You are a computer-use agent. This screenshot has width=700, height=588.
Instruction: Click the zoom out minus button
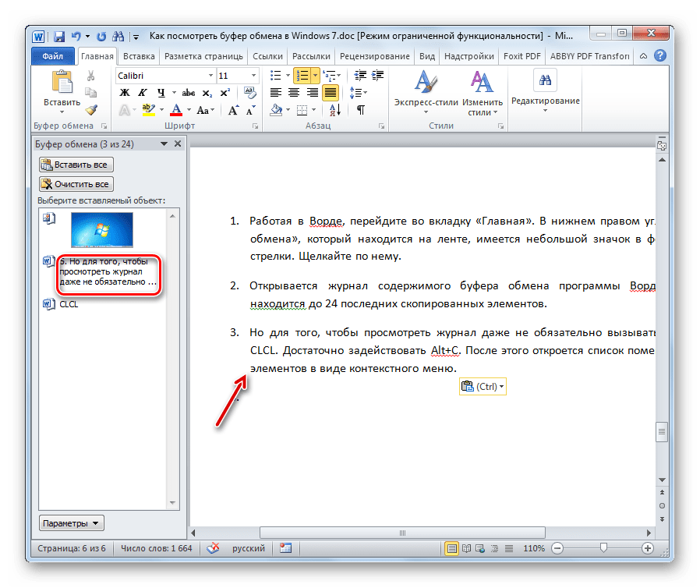(557, 548)
